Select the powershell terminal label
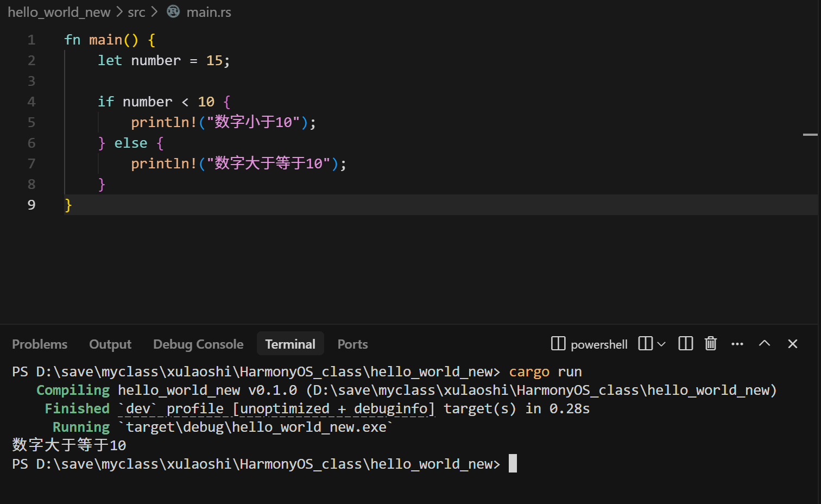This screenshot has height=504, width=821. [x=599, y=344]
